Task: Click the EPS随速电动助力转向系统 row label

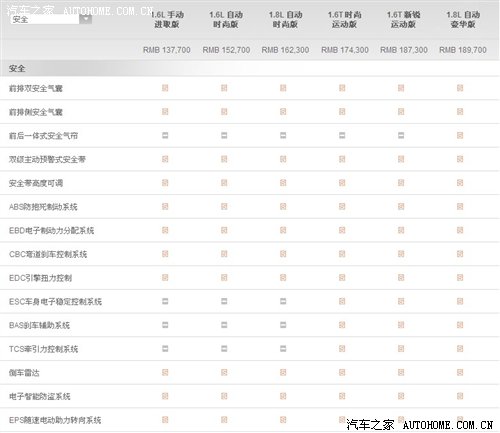Action: pyautogui.click(x=55, y=420)
